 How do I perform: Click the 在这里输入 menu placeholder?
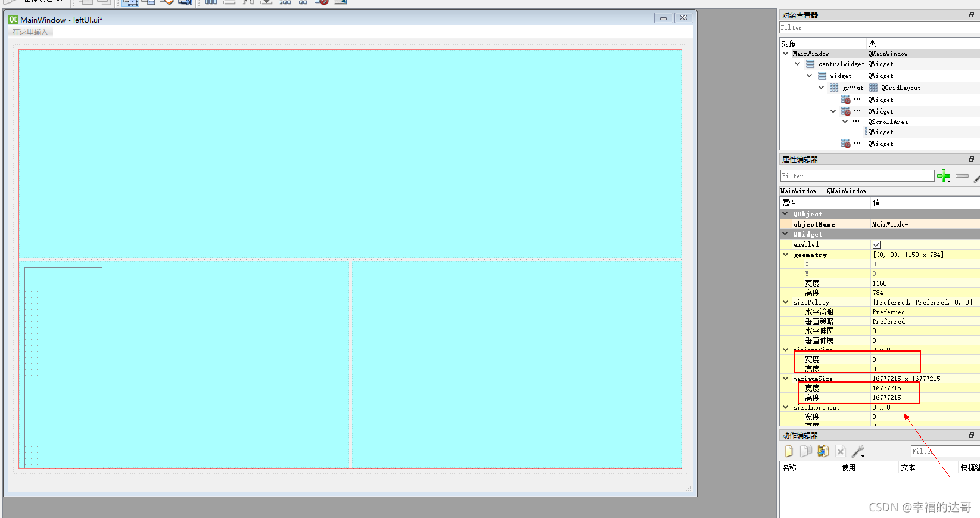point(30,32)
